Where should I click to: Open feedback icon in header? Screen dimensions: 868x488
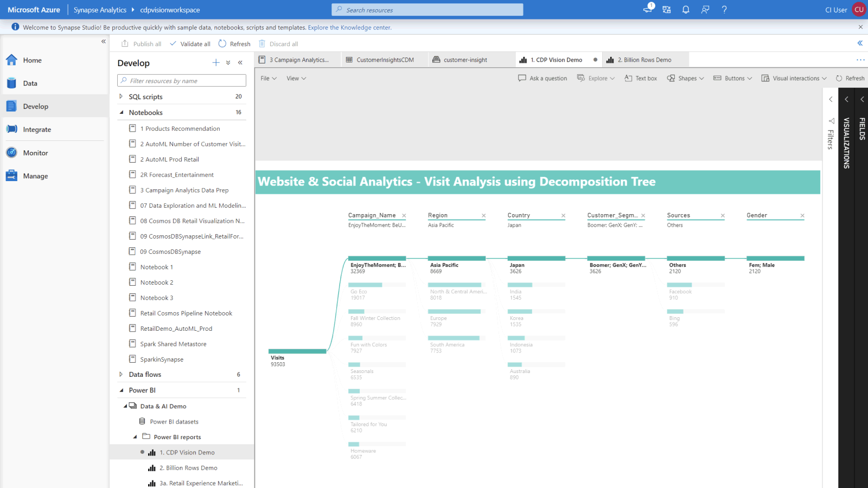point(705,10)
